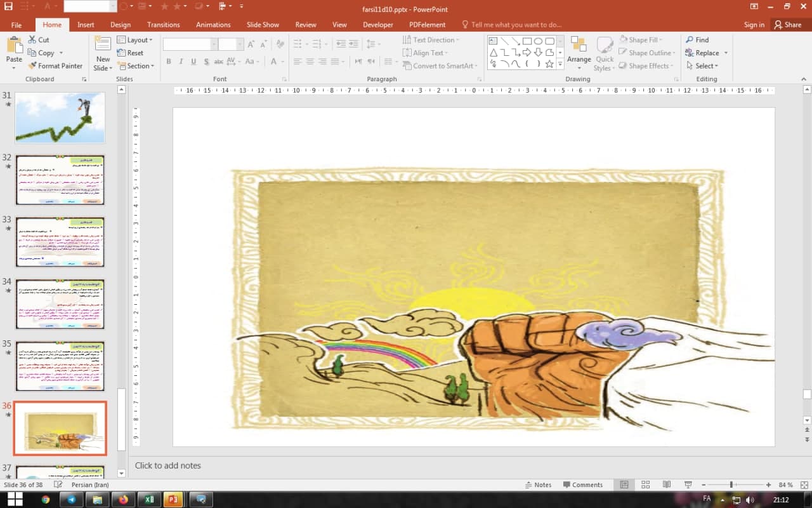Open the Section dropdown menu
Screen dimensions: 812x508
[136, 66]
